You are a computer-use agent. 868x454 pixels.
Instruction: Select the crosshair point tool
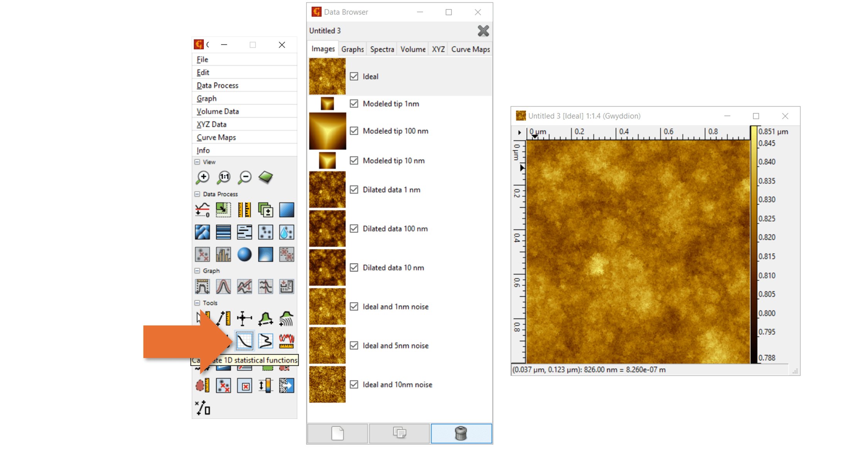click(x=245, y=319)
